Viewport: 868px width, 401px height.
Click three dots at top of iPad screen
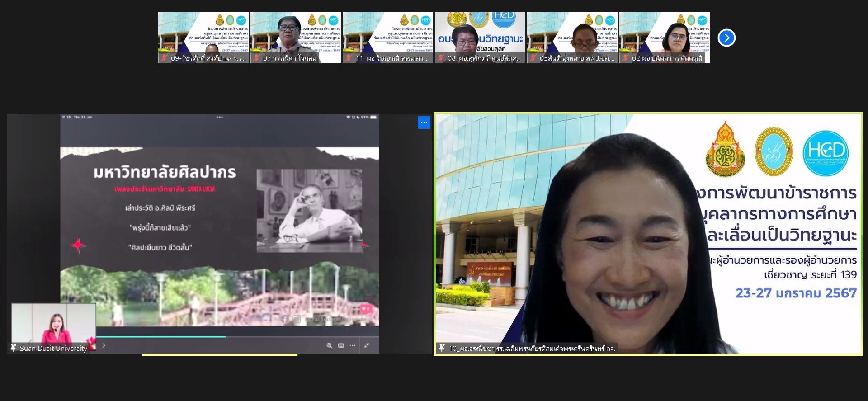(x=219, y=117)
